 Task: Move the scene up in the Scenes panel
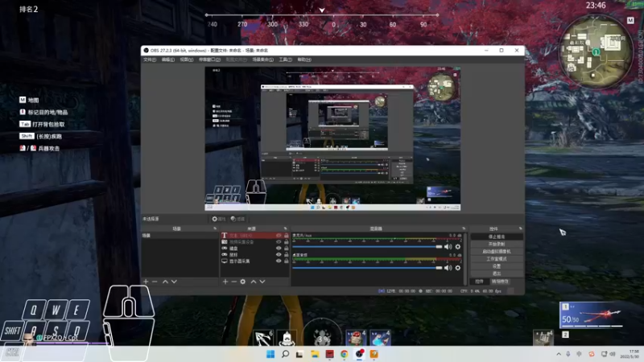[165, 282]
